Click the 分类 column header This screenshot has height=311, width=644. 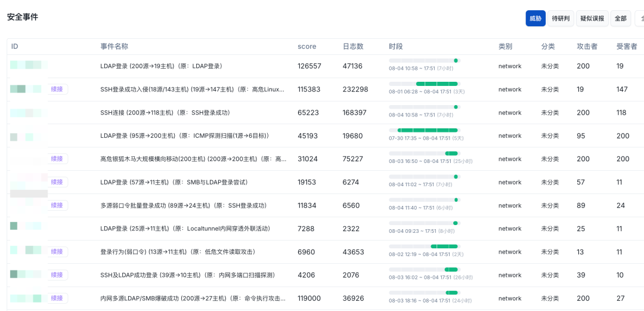coord(548,47)
